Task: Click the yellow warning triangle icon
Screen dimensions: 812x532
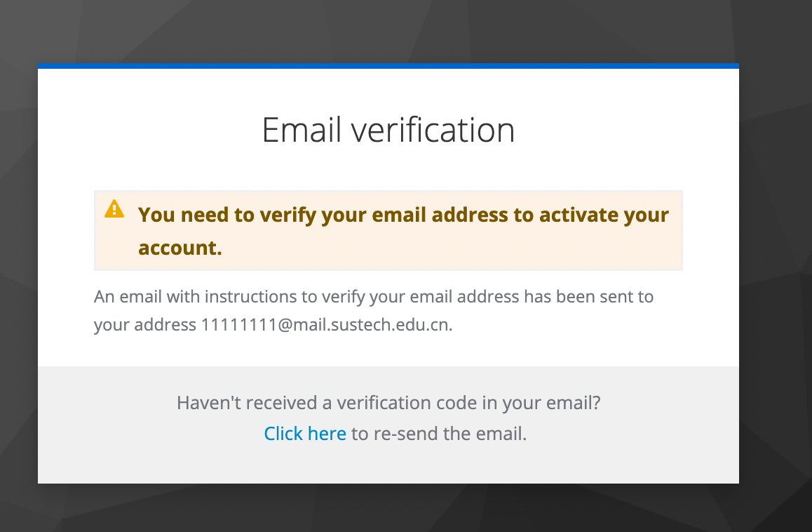Action: point(114,209)
